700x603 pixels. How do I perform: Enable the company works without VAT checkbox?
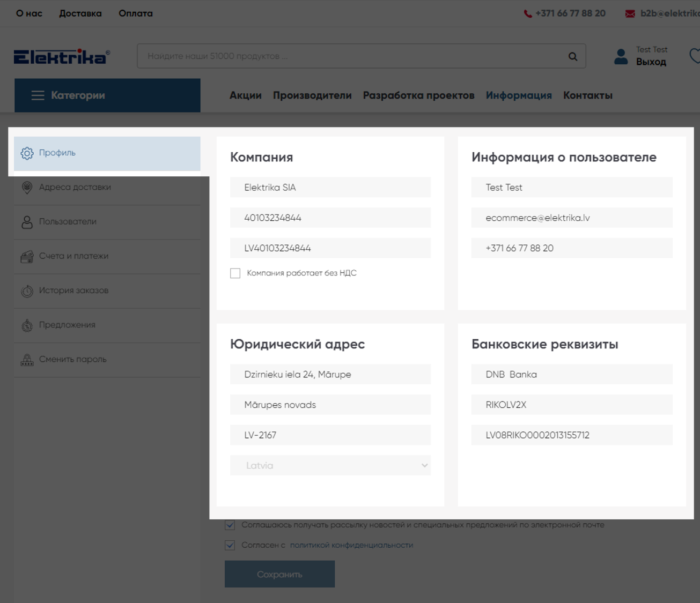[x=235, y=273]
